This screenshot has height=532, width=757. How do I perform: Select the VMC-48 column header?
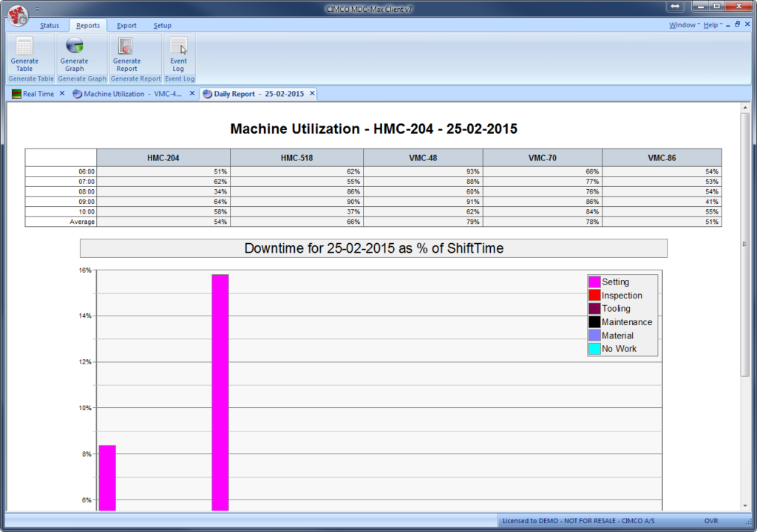423,158
